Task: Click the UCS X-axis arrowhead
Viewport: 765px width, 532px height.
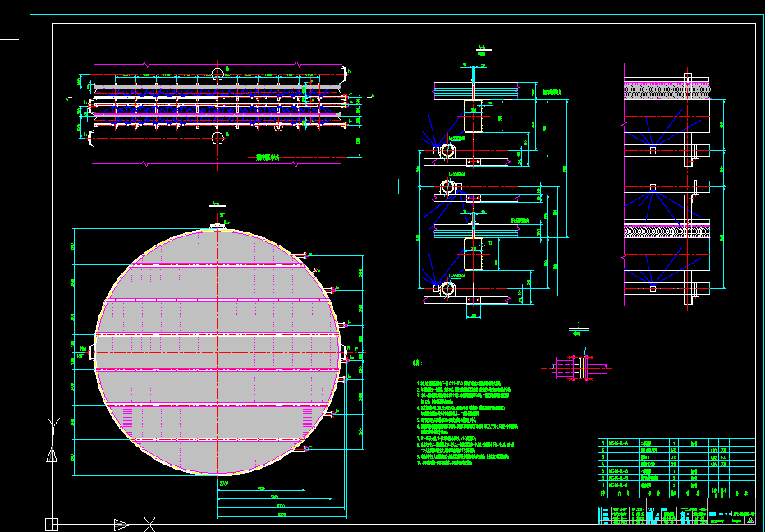Action: 121,523
